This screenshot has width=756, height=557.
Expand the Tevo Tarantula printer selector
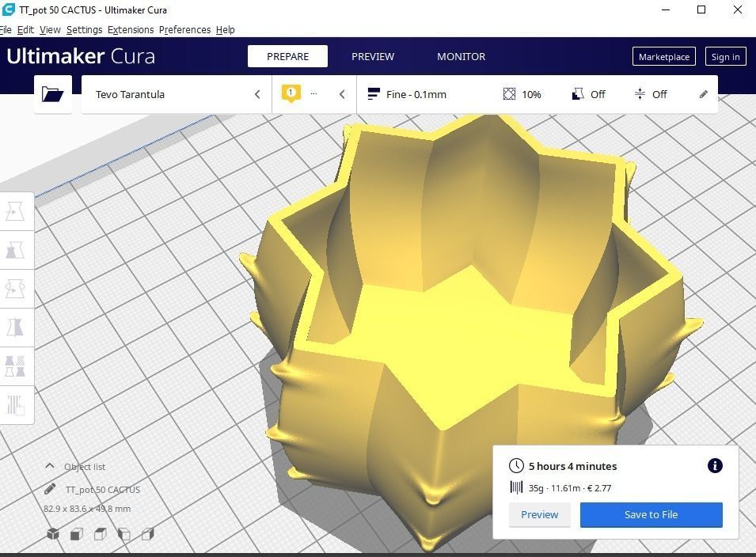pyautogui.click(x=257, y=94)
